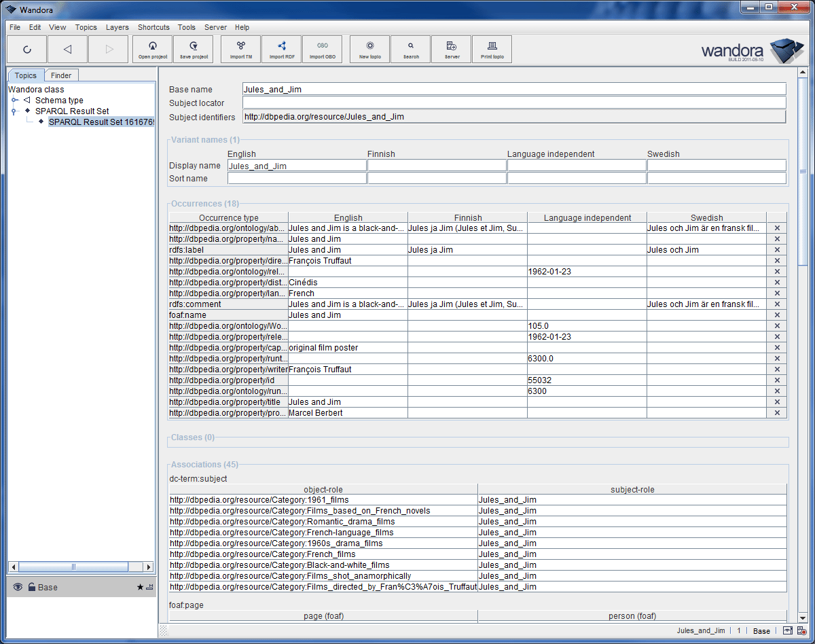The height and width of the screenshot is (644, 815).
Task: Save the current project via Save project icon
Action: 193,49
